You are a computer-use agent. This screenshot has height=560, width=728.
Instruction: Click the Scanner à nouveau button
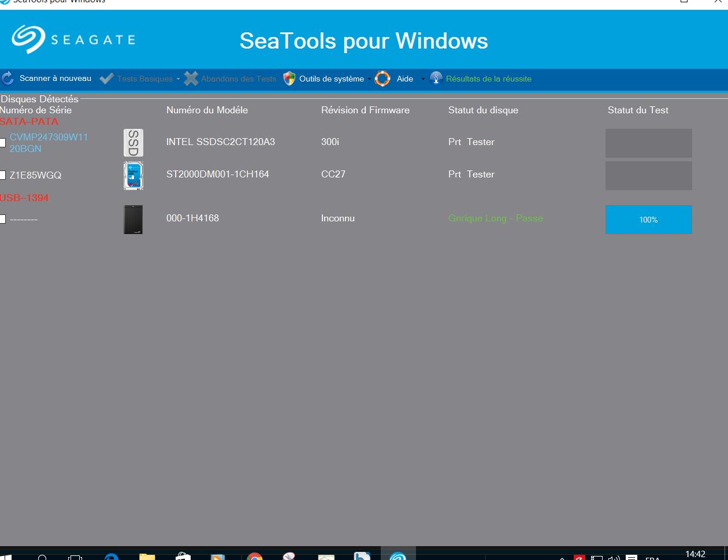[55, 78]
